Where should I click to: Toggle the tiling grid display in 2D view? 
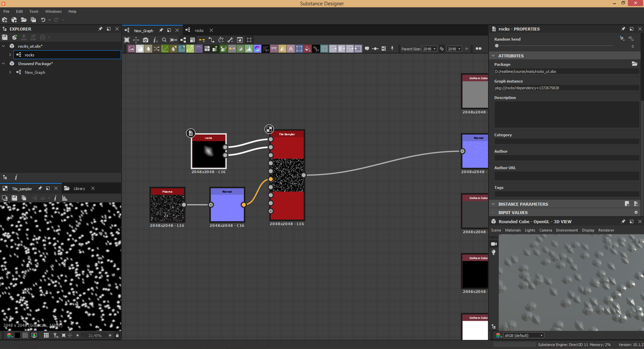click(46, 336)
